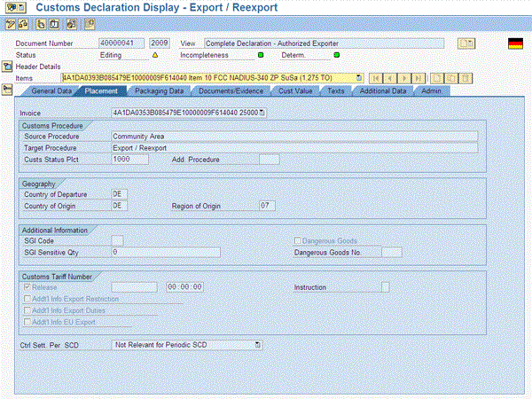Switch to the General Data tab
The width and height of the screenshot is (532, 399).
tap(51, 90)
